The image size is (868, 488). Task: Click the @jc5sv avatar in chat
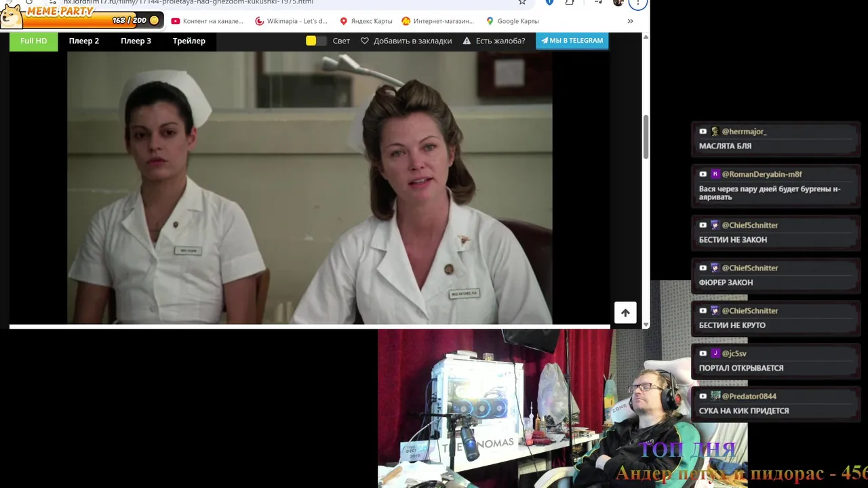pos(714,353)
